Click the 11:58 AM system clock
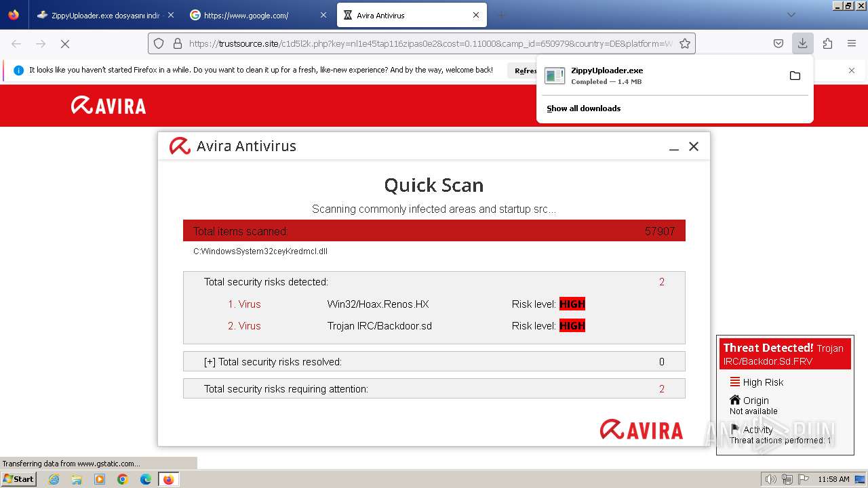This screenshot has width=868, height=488. [x=833, y=479]
